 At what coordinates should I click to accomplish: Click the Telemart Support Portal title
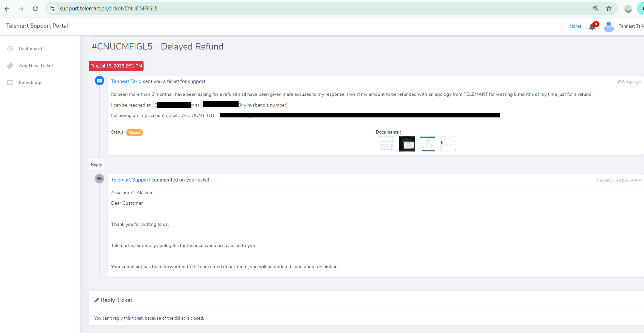point(37,26)
